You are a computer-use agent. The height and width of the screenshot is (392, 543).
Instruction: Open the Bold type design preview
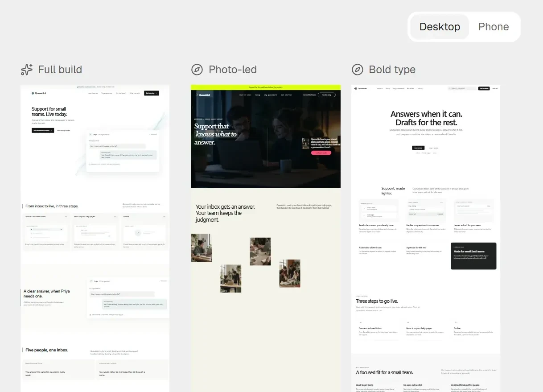(x=426, y=238)
